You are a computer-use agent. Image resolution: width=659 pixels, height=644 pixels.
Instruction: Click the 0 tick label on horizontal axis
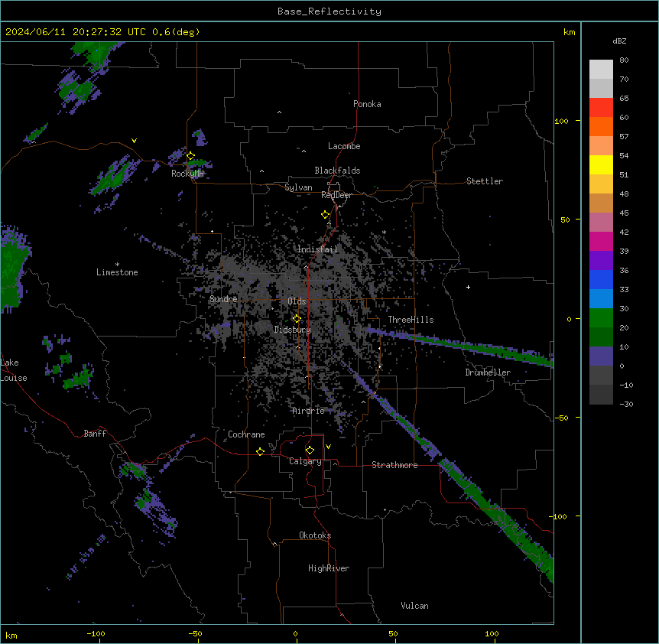point(295,633)
